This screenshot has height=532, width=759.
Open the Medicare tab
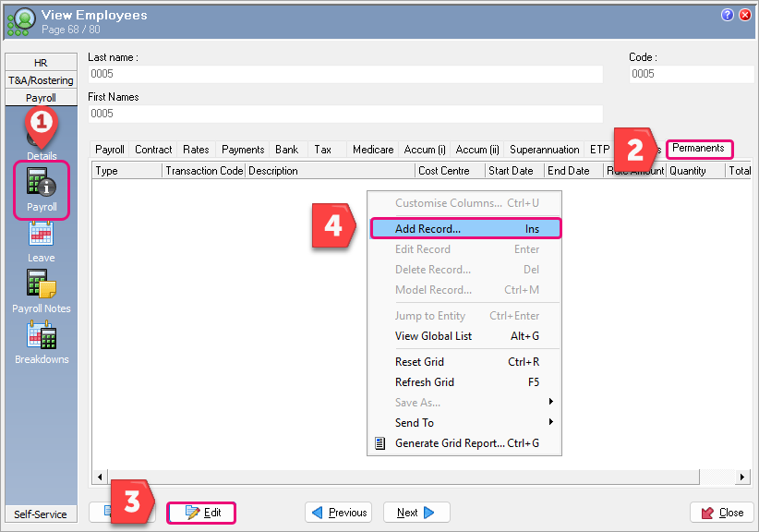coord(372,150)
